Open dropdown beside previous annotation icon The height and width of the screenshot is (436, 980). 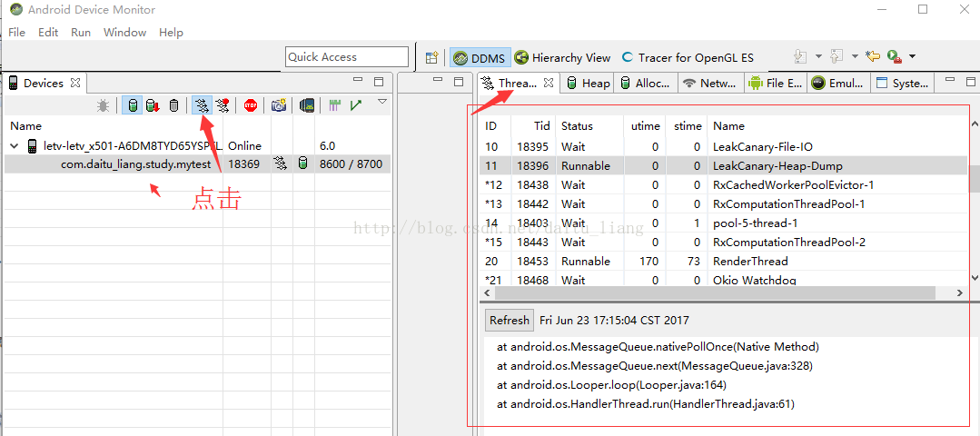(x=855, y=57)
